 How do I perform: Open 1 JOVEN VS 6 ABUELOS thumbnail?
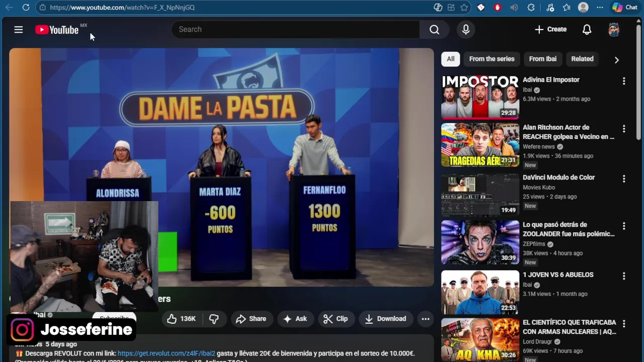pyautogui.click(x=480, y=293)
